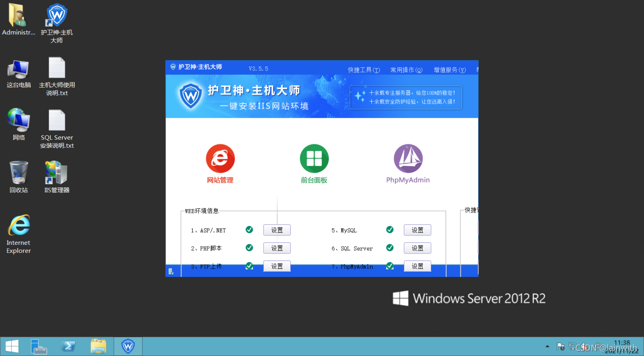Select the IIS管理器 desktop shortcut
This screenshot has height=356, width=644.
(57, 177)
